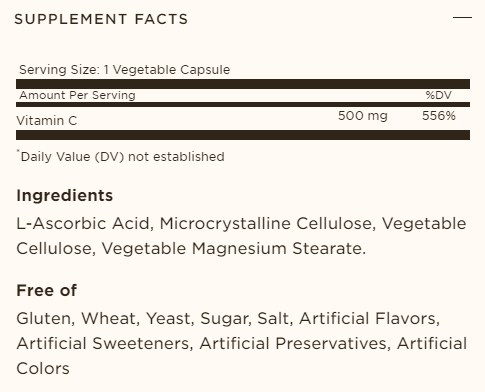The image size is (485, 392).
Task: Click the Microcrystalline Cellulose ingredient
Action: pos(268,223)
